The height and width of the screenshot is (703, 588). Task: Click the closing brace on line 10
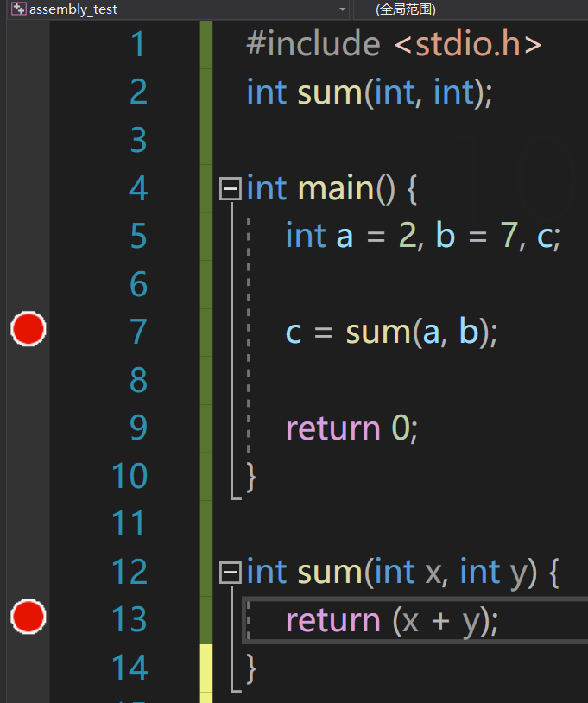click(x=251, y=475)
